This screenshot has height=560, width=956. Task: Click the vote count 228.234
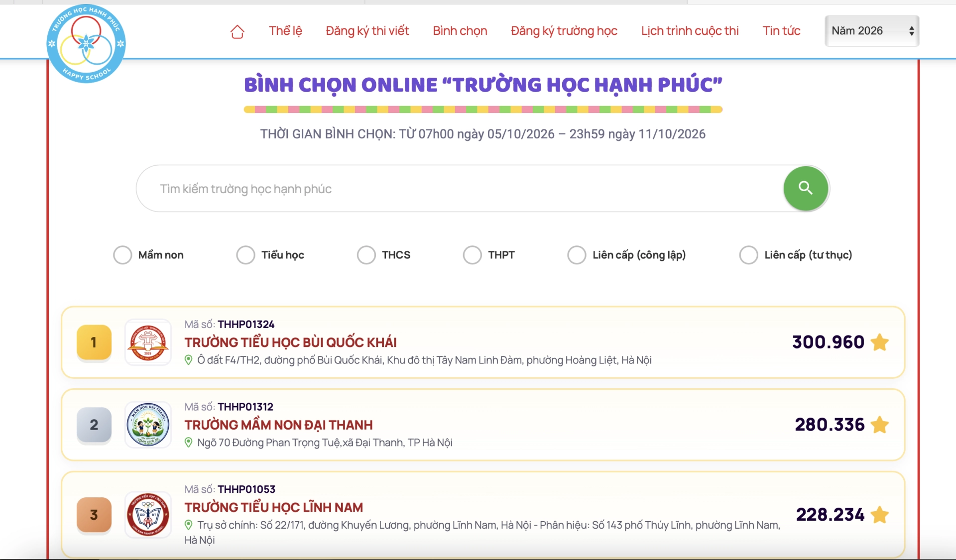[x=830, y=515]
